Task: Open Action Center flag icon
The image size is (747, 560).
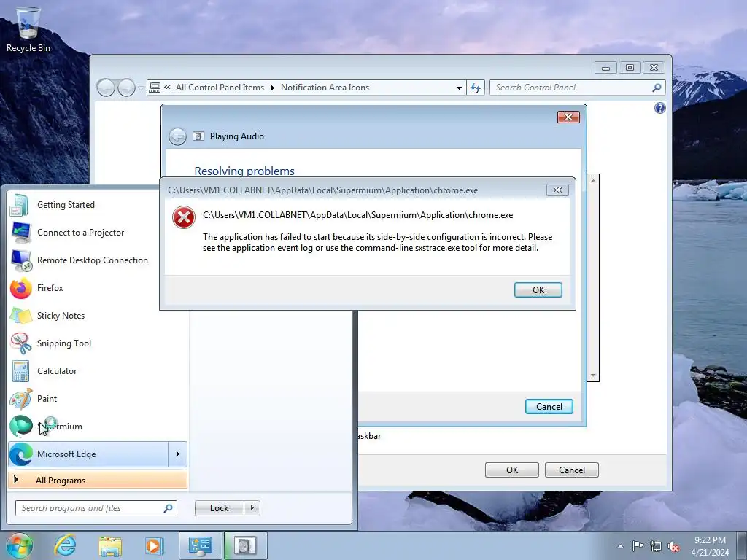Action: pos(638,545)
